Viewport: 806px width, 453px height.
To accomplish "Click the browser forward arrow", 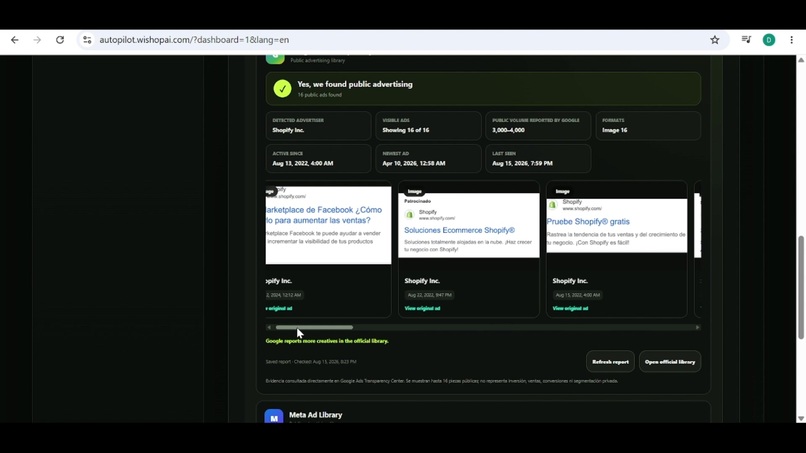I will click(x=37, y=40).
